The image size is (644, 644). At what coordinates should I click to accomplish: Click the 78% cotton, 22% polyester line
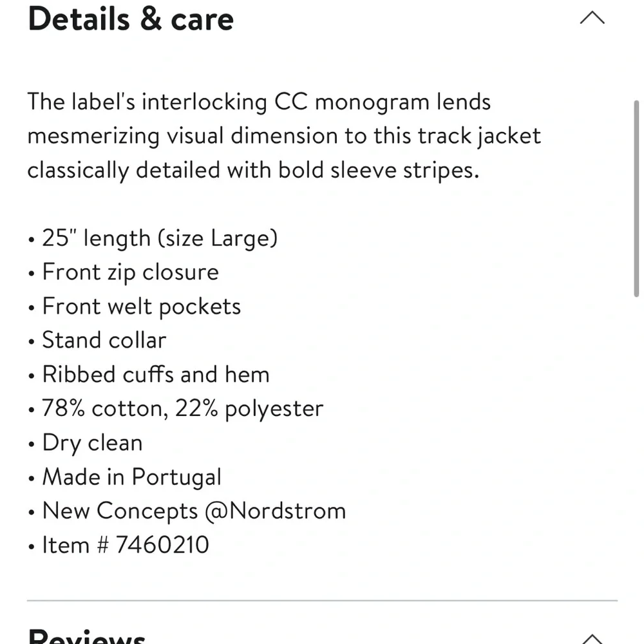pyautogui.click(x=183, y=409)
